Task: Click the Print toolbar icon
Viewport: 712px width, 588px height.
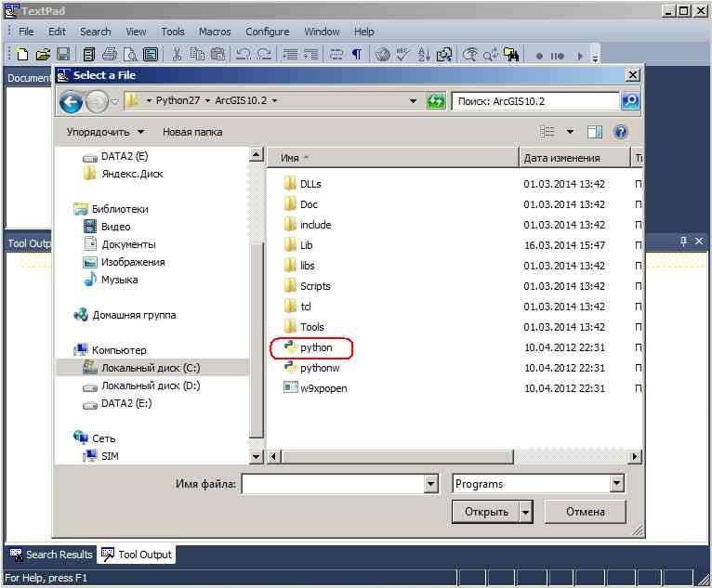Action: pos(110,55)
